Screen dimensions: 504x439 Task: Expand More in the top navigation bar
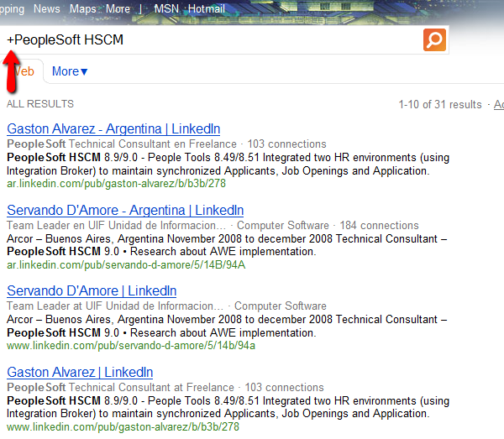[118, 8]
